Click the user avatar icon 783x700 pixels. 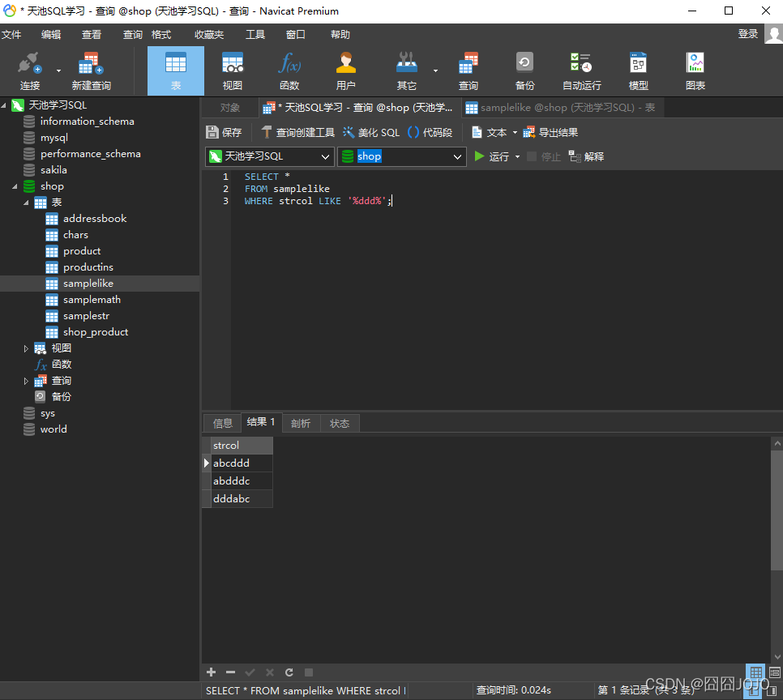(773, 35)
